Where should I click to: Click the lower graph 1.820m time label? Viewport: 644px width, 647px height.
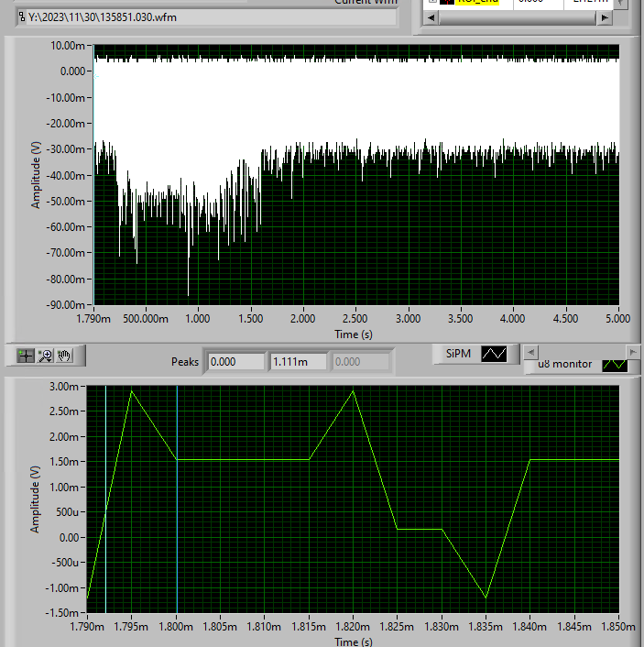click(353, 626)
